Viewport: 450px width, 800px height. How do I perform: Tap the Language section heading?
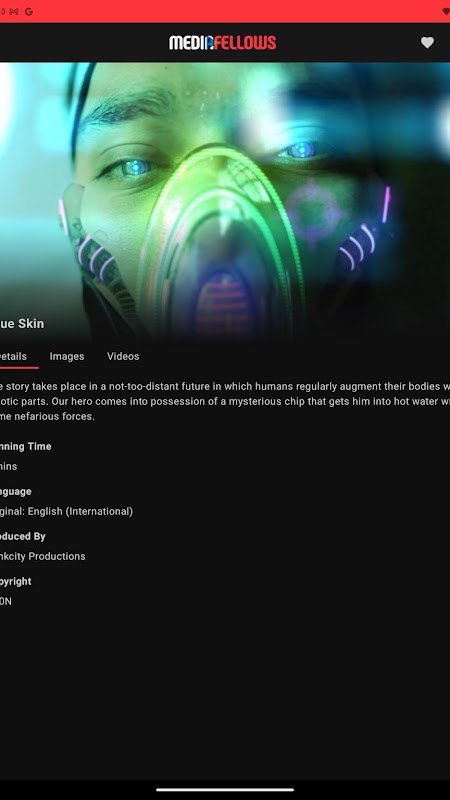16,491
